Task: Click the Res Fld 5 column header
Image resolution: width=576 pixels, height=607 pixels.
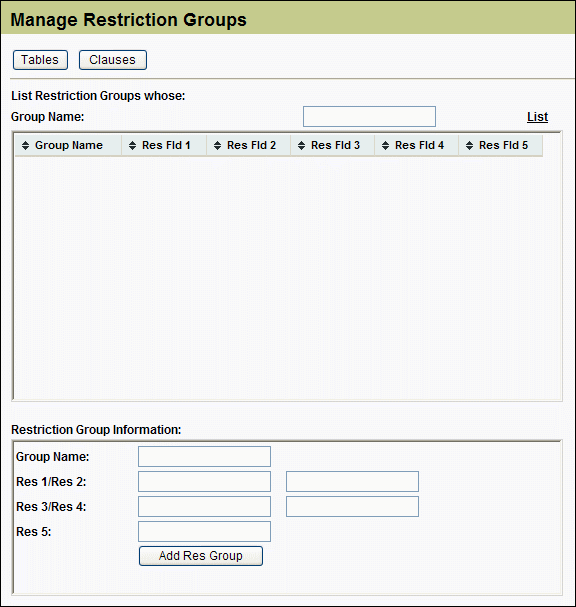Action: [501, 146]
